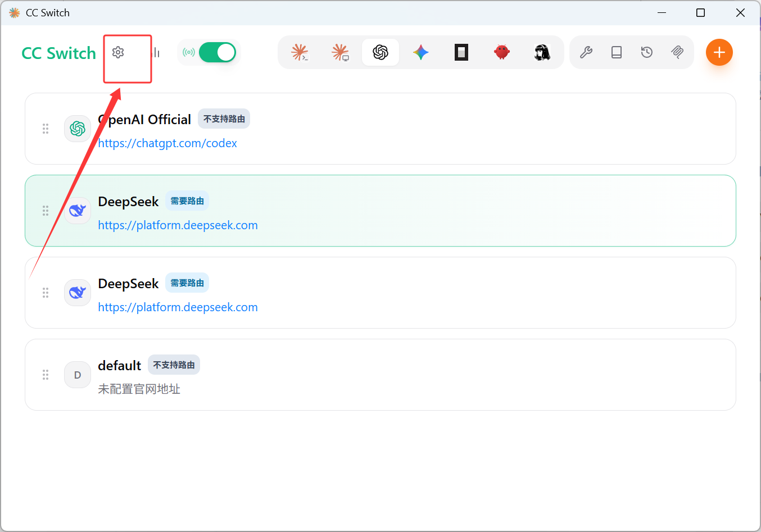The width and height of the screenshot is (761, 532).
Task: Click 需要路由 badge on highlighted DeepSeek card
Action: tap(187, 201)
